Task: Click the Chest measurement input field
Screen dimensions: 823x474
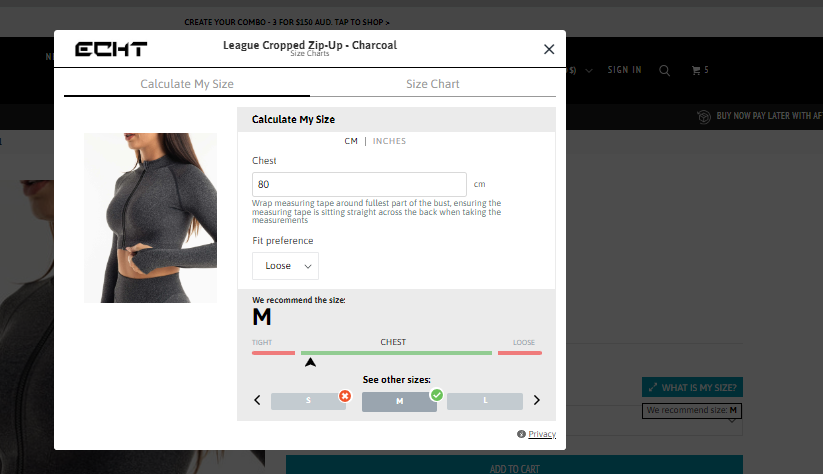Action: [359, 184]
